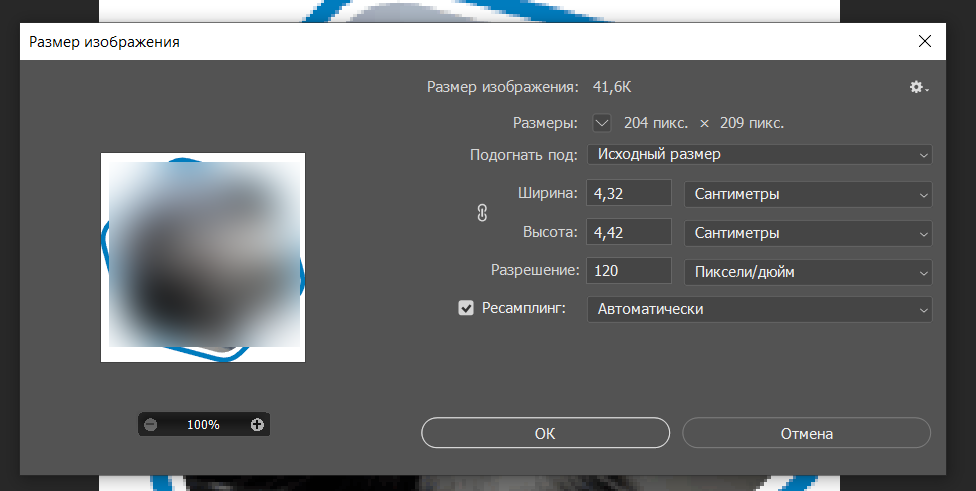Select the Высота value field
This screenshot has height=491, width=976.
tap(629, 232)
